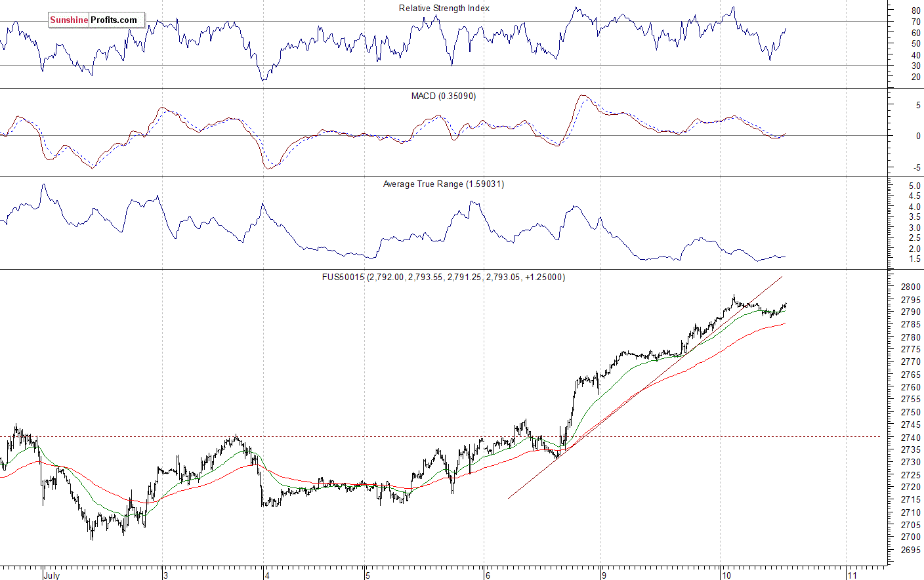Click the SunshineProfits.com logo
This screenshot has width=924, height=580.
pyautogui.click(x=96, y=20)
